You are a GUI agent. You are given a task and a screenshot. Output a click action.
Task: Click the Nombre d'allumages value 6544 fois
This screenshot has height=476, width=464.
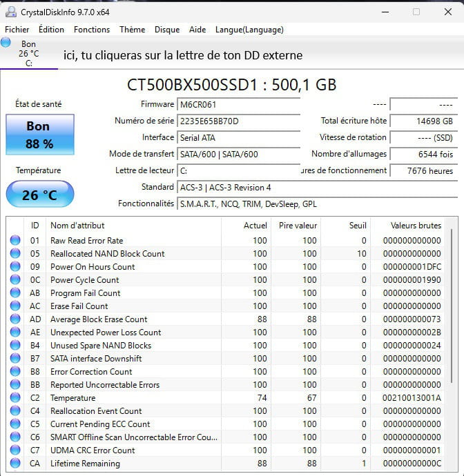tap(423, 155)
